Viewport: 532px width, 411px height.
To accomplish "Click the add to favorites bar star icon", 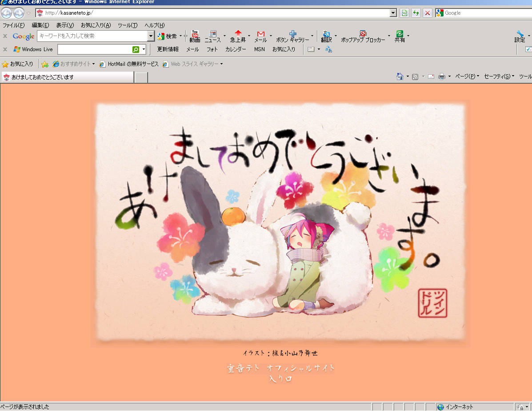I will 45,64.
